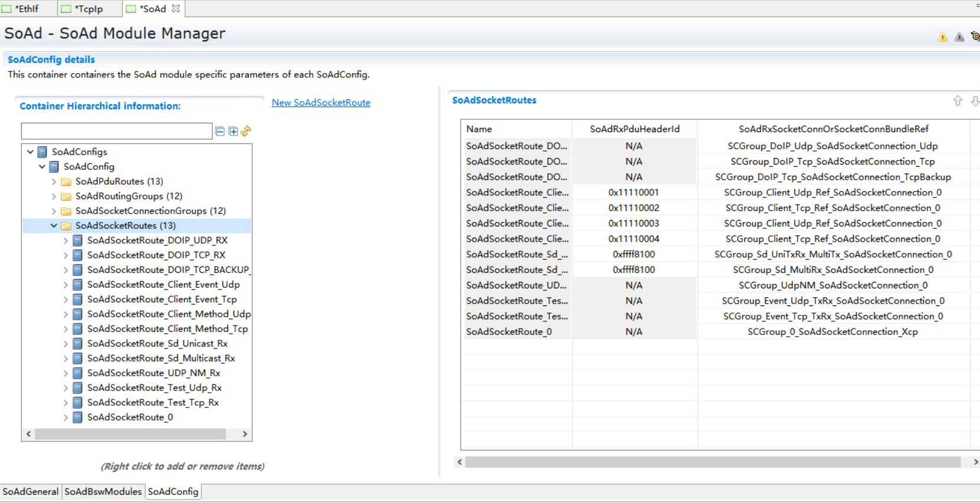Switch to the SoAdGeneral bottom tab
The image size is (980, 503).
31,491
